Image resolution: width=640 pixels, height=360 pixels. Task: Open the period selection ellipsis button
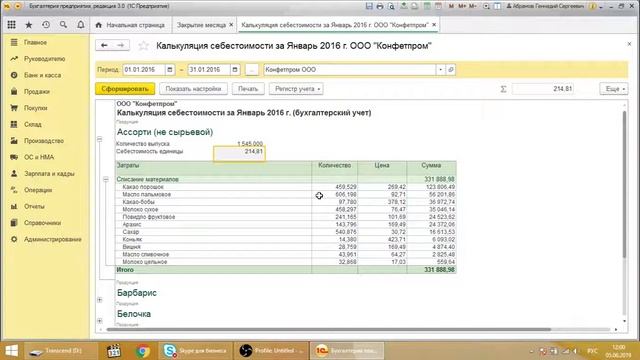(x=252, y=70)
